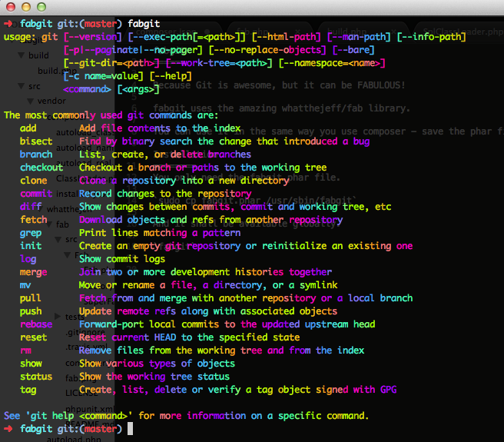Click the 'status' command name
This screenshot has height=442, width=504.
(36, 377)
